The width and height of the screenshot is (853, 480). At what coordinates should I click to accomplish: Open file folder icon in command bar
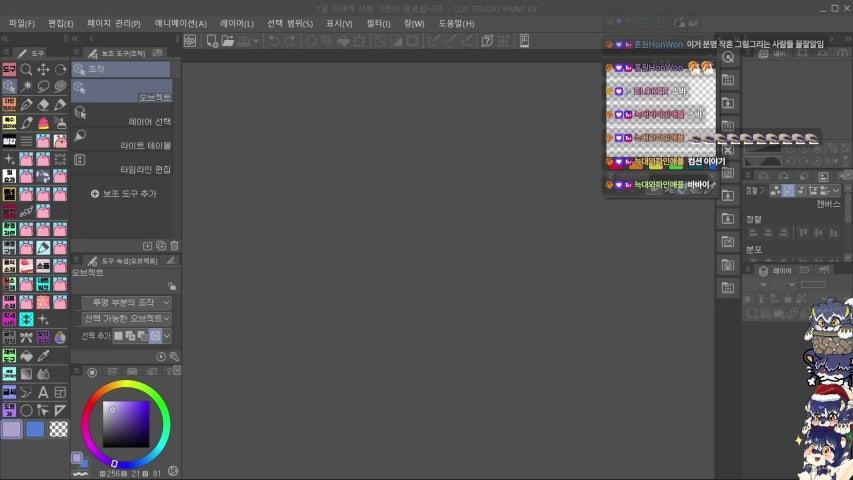(227, 41)
